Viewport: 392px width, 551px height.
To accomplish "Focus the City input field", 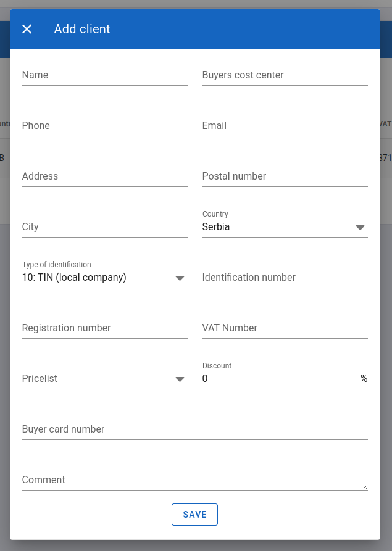I will [105, 227].
